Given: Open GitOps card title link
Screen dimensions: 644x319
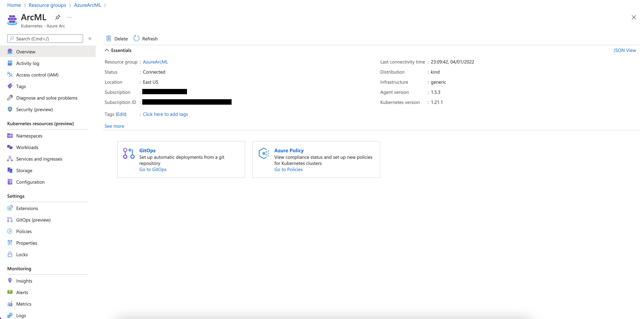Looking at the screenshot, I should click(147, 150).
